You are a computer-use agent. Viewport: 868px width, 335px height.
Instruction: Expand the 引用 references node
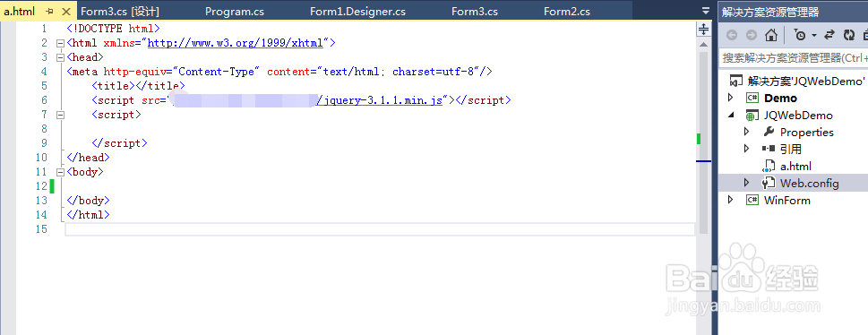click(746, 149)
